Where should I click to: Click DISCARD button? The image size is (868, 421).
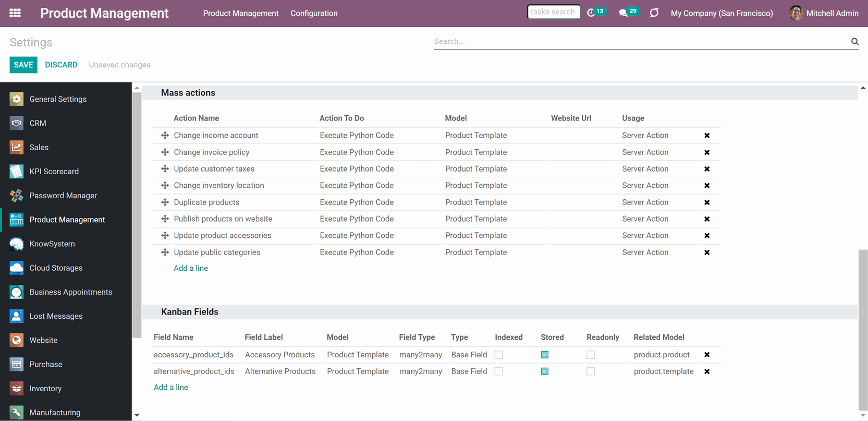click(x=61, y=65)
